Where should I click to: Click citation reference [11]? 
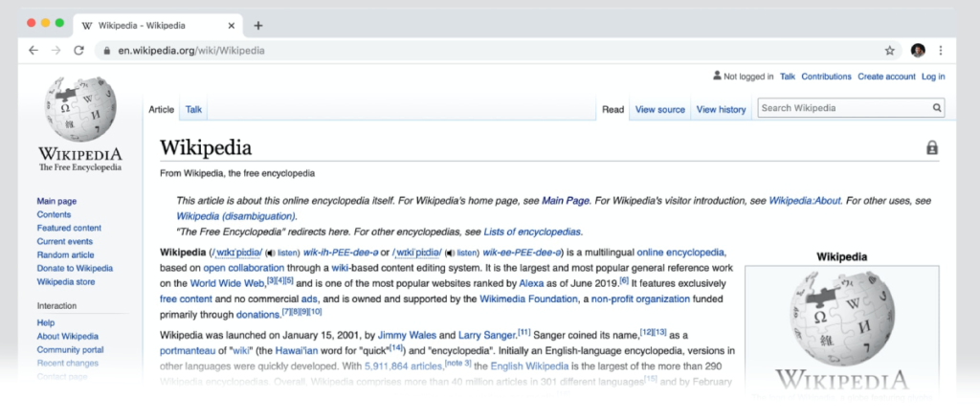point(524,332)
